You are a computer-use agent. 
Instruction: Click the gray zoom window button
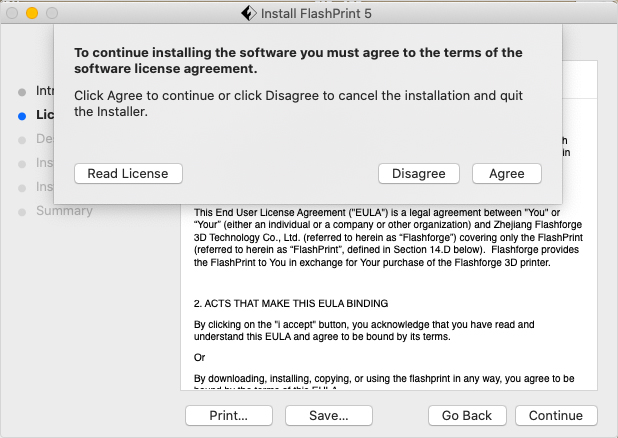pos(52,13)
